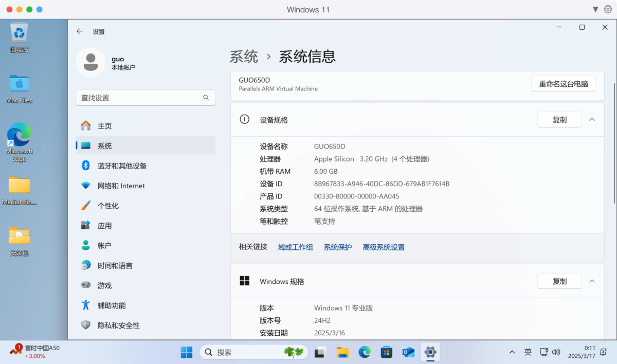Copy the 设备规格 details

click(559, 120)
